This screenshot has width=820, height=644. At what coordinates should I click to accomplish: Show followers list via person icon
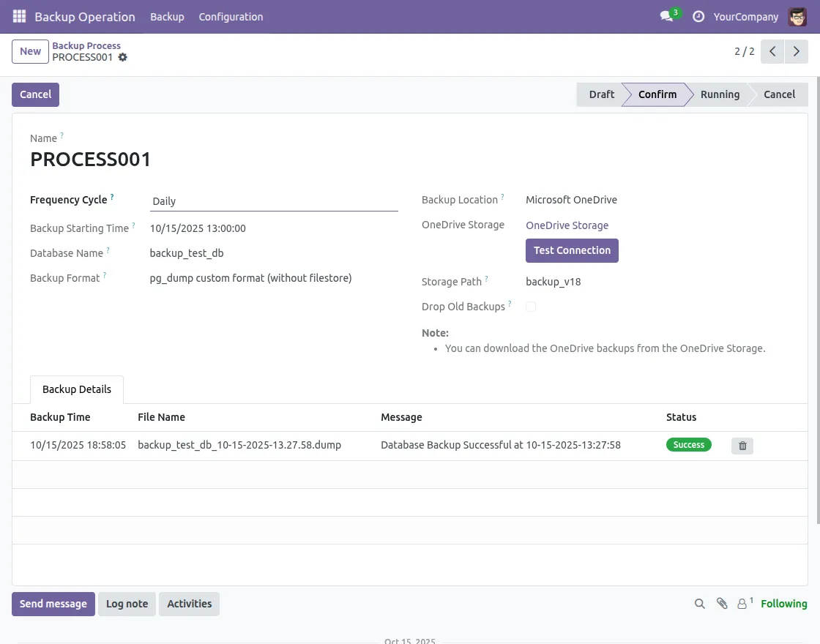743,604
